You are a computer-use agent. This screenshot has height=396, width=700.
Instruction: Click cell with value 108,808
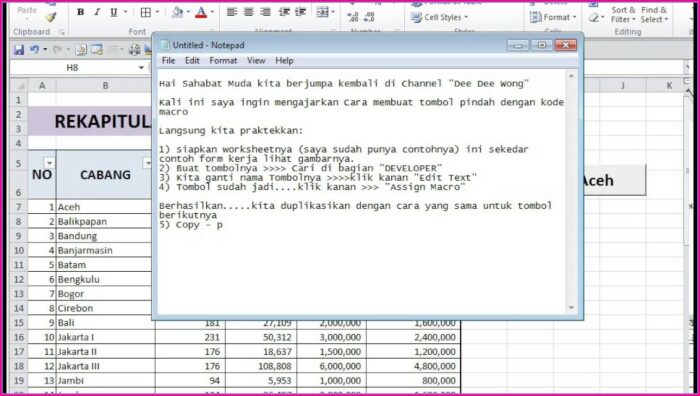[x=261, y=366]
